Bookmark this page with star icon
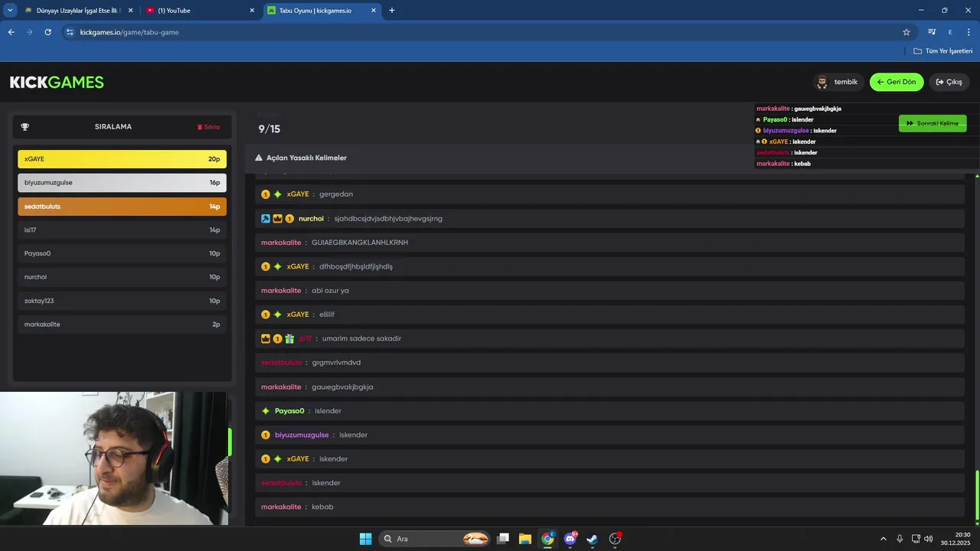This screenshot has height=551, width=980. click(906, 32)
